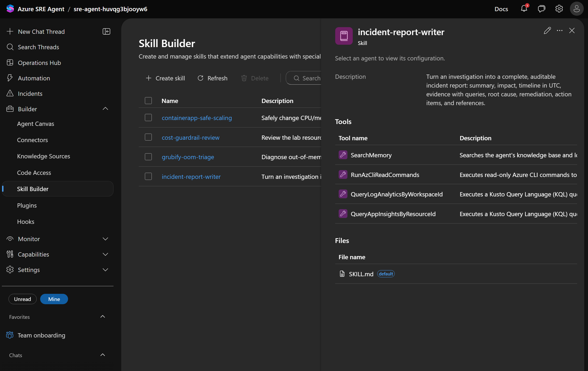Click the sre-agent-huvqg3bjooyw6 breadcrumb
Screen dimensions: 588x371
(x=110, y=9)
